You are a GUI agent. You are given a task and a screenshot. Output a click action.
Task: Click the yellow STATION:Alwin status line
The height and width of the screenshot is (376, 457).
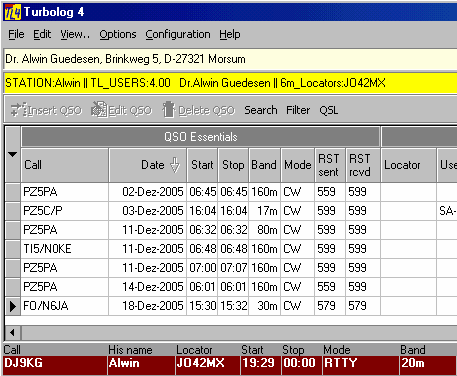230,83
